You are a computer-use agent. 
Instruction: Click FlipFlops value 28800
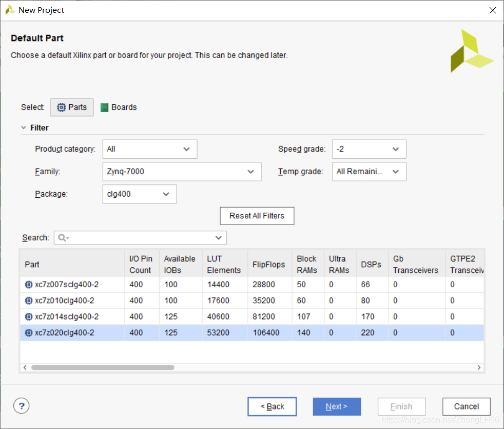tap(264, 285)
